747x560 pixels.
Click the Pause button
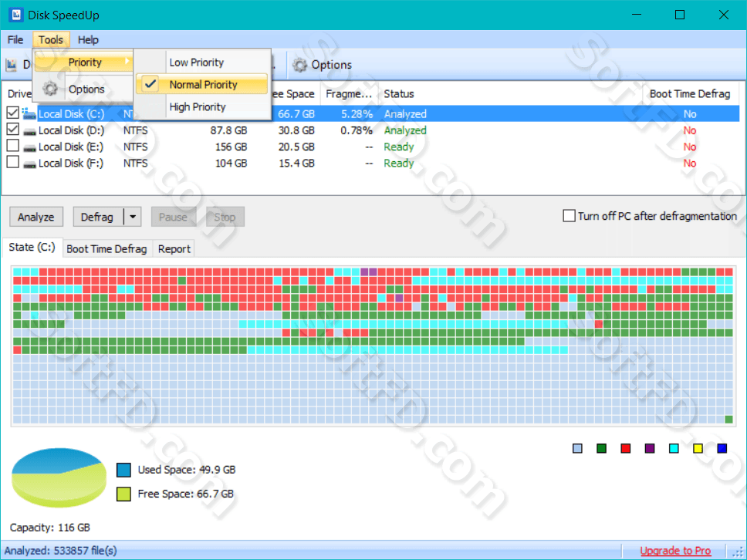(x=173, y=218)
